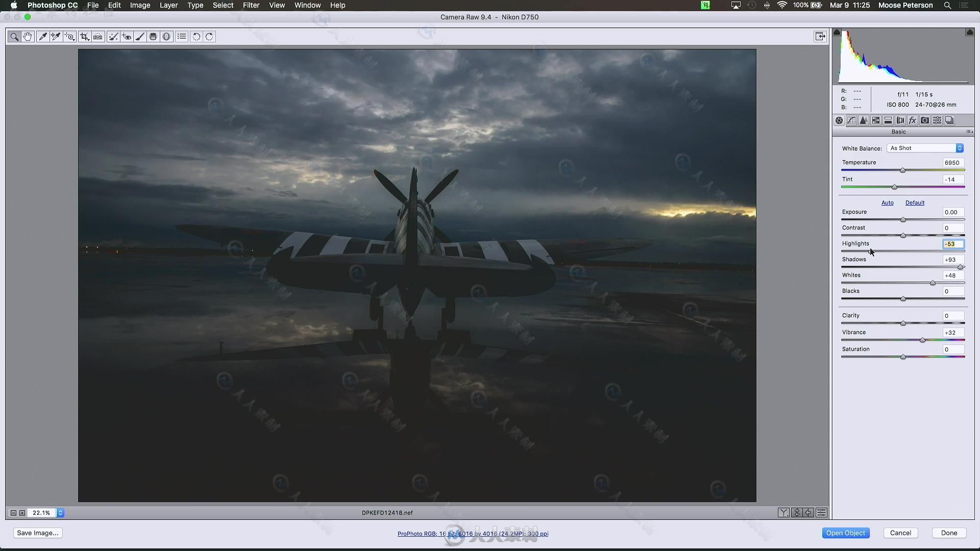Open the Window menu
The image size is (980, 551).
[x=307, y=5]
